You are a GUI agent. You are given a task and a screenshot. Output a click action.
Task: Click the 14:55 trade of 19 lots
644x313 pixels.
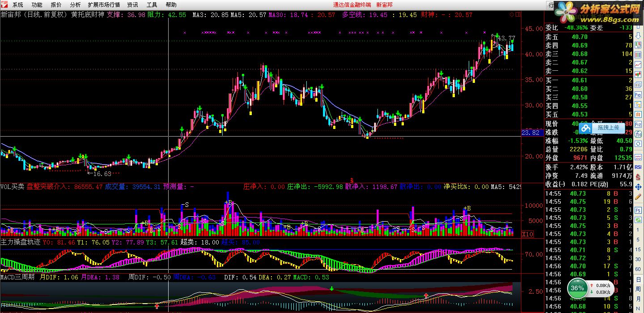589,202
